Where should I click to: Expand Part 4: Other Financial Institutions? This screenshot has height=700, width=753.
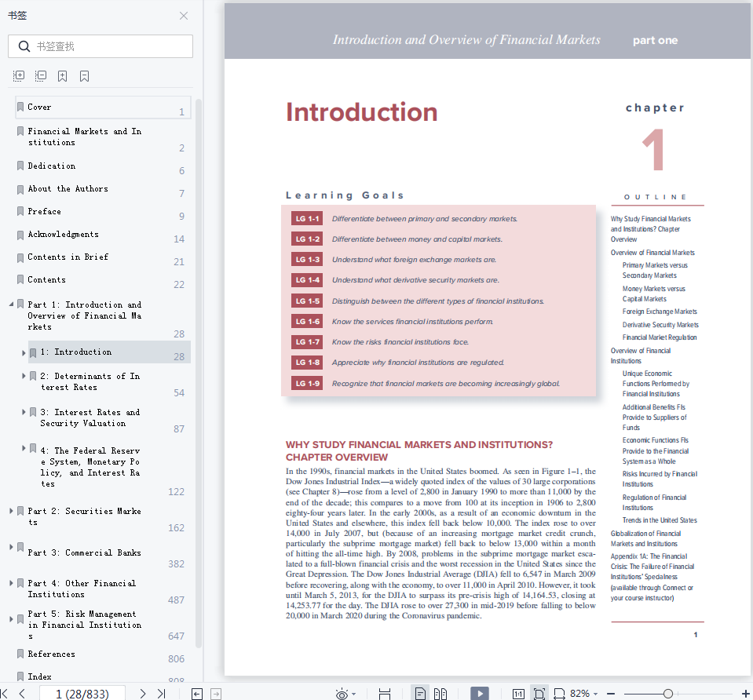(11, 583)
